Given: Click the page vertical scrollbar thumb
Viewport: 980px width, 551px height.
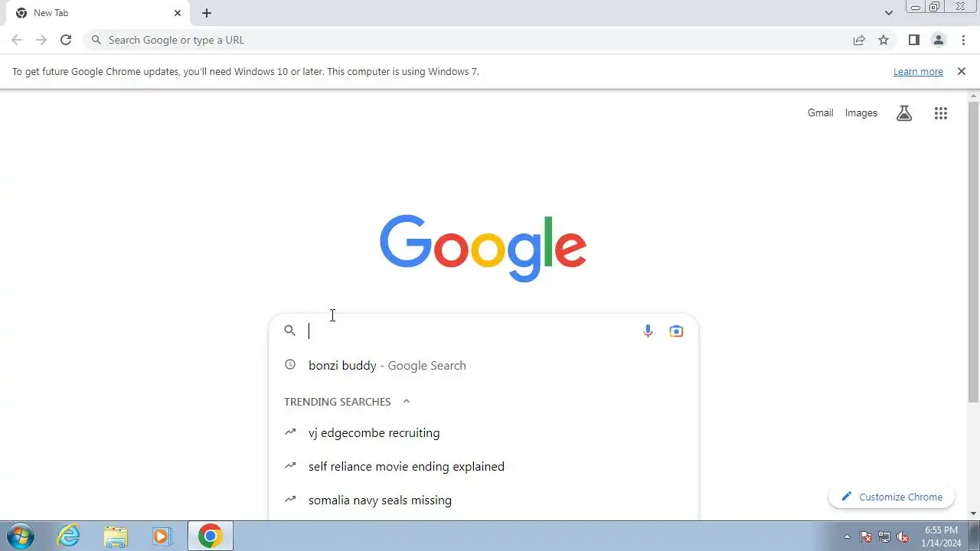Looking at the screenshot, I should (x=974, y=253).
